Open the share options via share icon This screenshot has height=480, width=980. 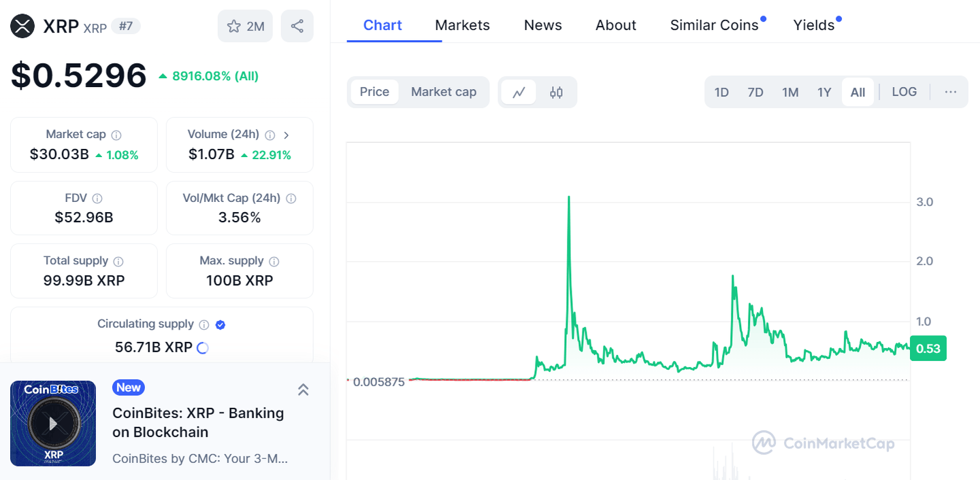(297, 24)
